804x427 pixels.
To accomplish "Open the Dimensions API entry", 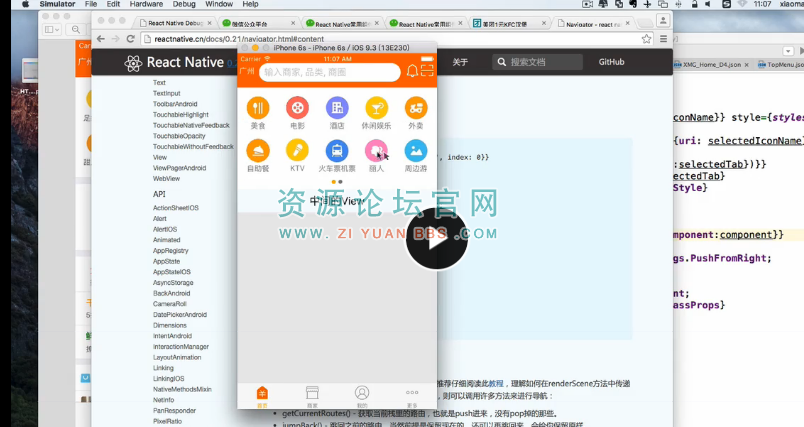I will coord(170,325).
